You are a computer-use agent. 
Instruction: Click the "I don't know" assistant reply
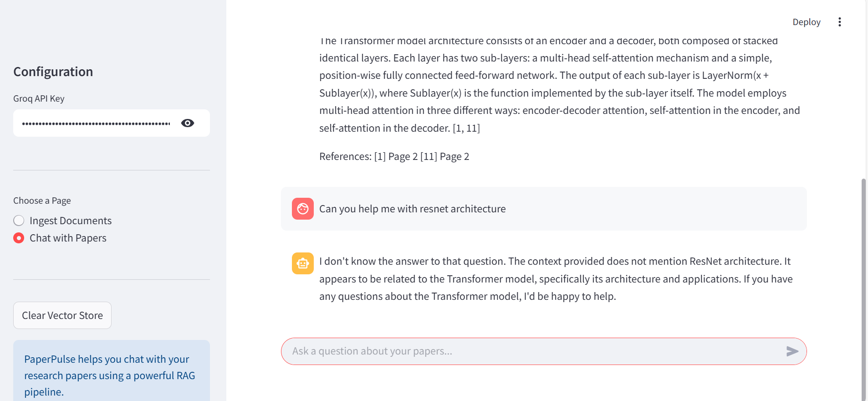(556, 278)
